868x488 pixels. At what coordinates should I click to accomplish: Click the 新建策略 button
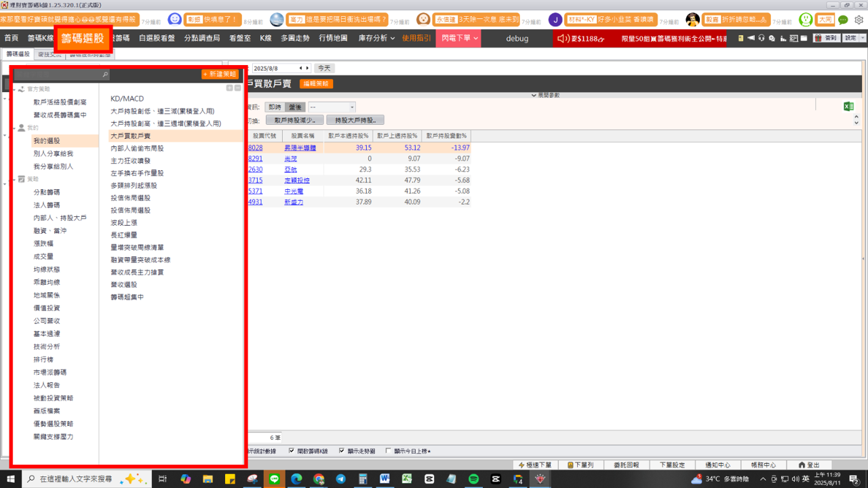220,75
